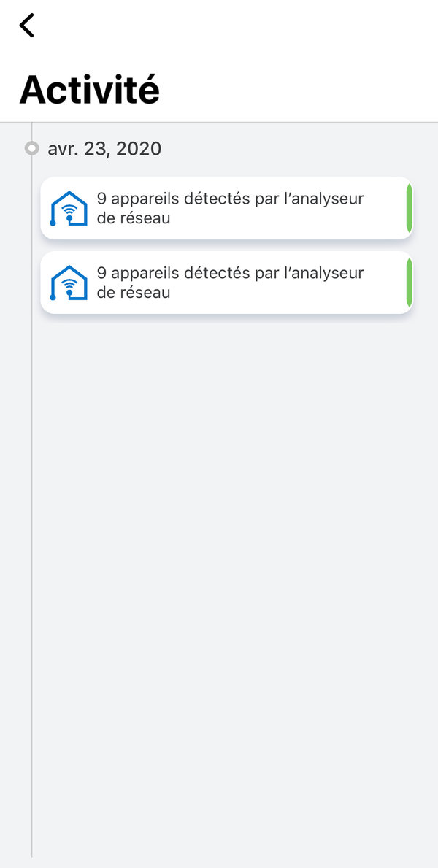Click the timeline circle beside avr. 23, 2020
Viewport: 438px width, 868px height.
coord(31,149)
